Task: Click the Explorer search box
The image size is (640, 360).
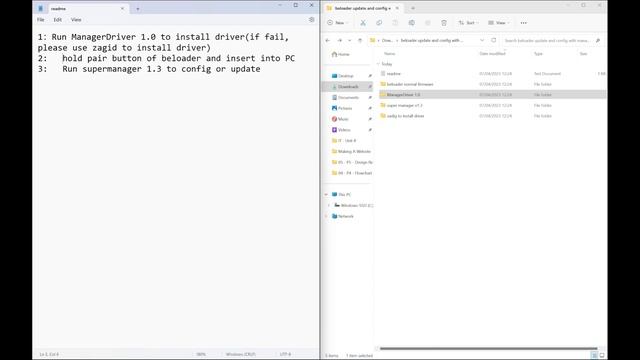Action: [548, 40]
